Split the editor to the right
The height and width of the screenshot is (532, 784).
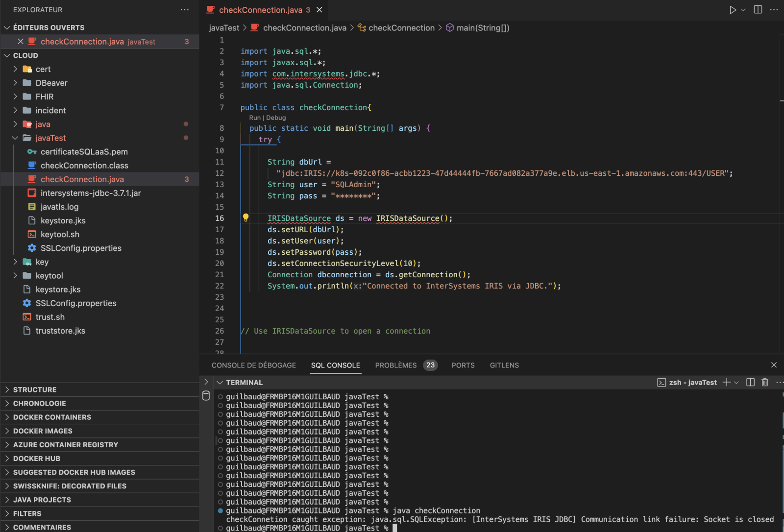point(758,10)
